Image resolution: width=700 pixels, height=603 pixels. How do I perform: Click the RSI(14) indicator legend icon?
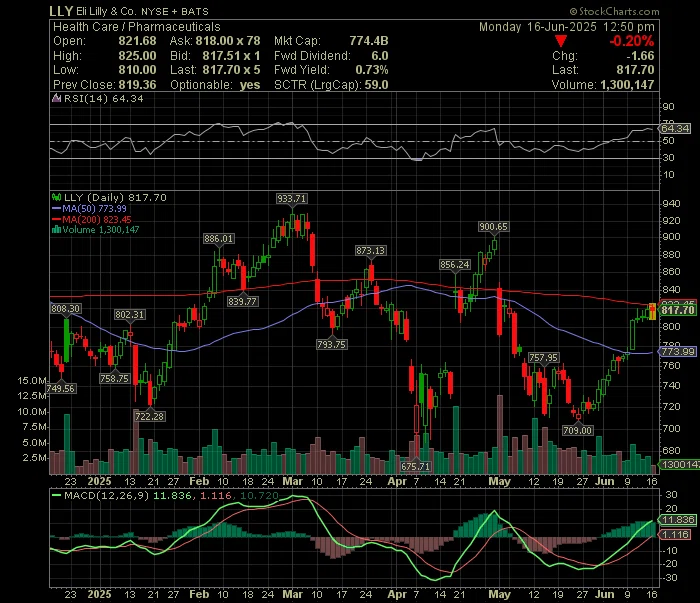tap(56, 98)
